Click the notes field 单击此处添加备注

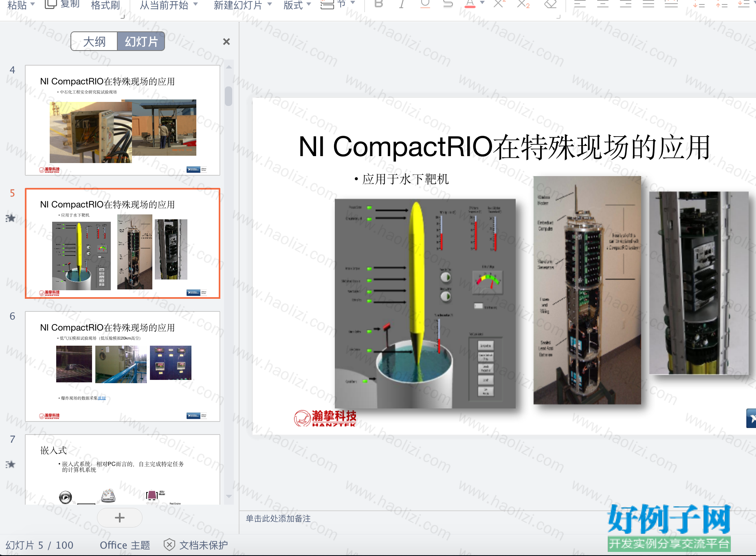click(278, 518)
